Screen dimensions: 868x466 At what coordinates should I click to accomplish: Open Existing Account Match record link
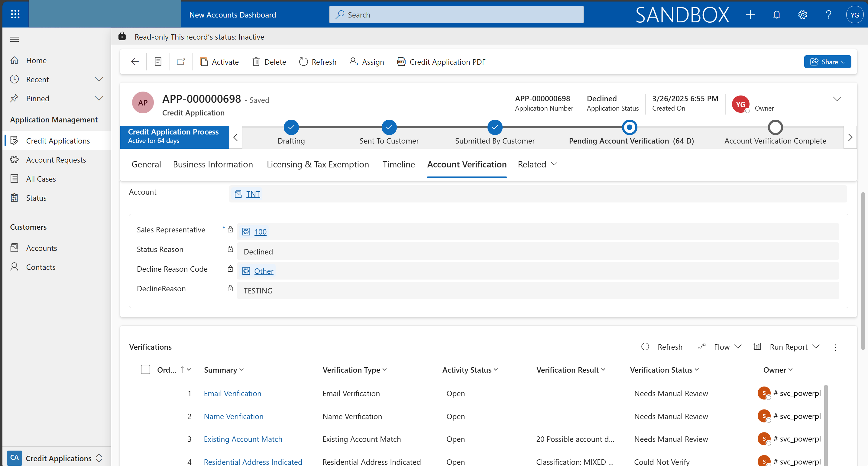pos(243,439)
